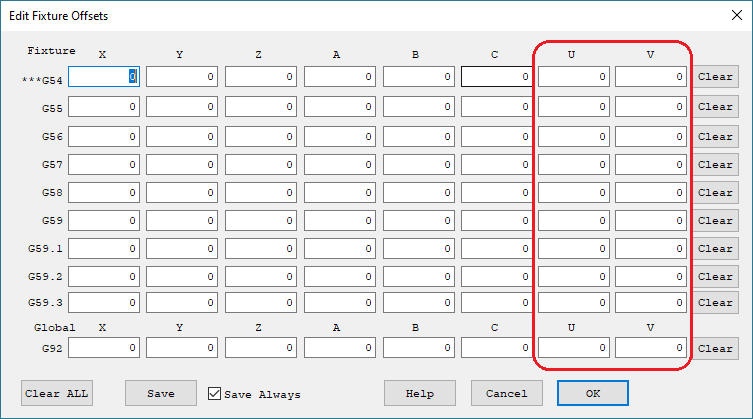
Task: Select the G59 B offset field
Action: [418, 220]
